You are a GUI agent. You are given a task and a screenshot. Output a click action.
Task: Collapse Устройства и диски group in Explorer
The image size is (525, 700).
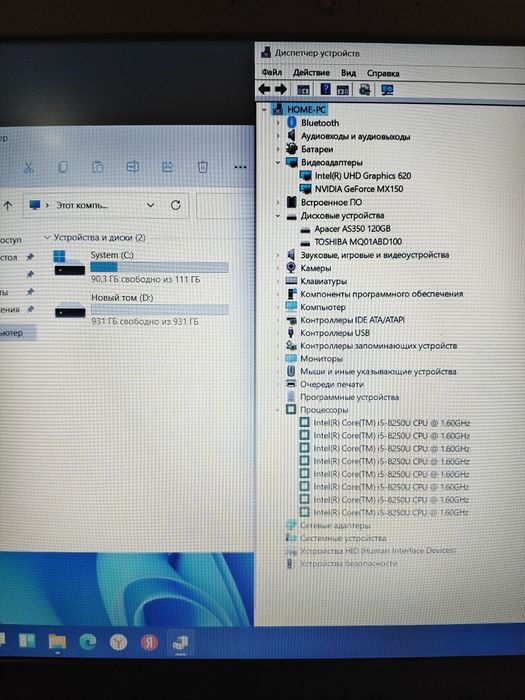pos(46,237)
